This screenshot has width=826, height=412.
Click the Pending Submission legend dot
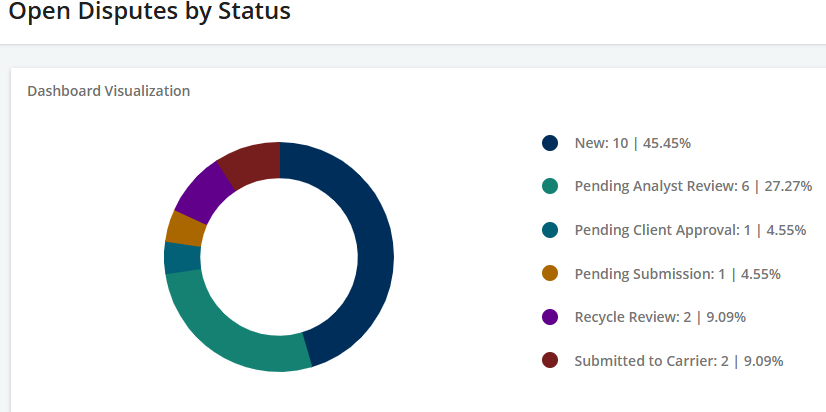pos(549,273)
